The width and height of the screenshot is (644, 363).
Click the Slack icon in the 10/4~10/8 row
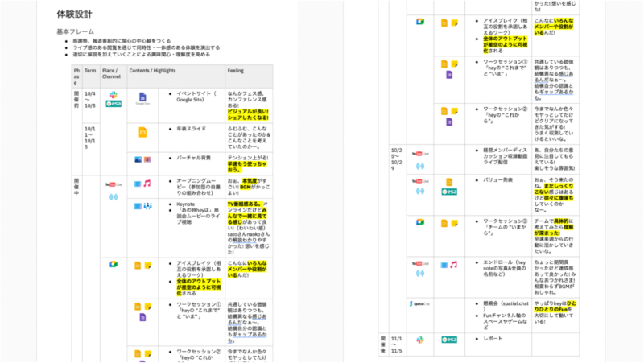[114, 95]
